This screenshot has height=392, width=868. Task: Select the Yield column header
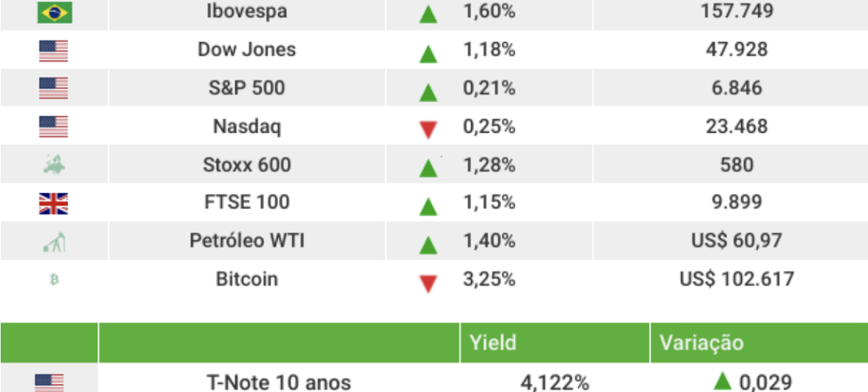click(x=494, y=343)
